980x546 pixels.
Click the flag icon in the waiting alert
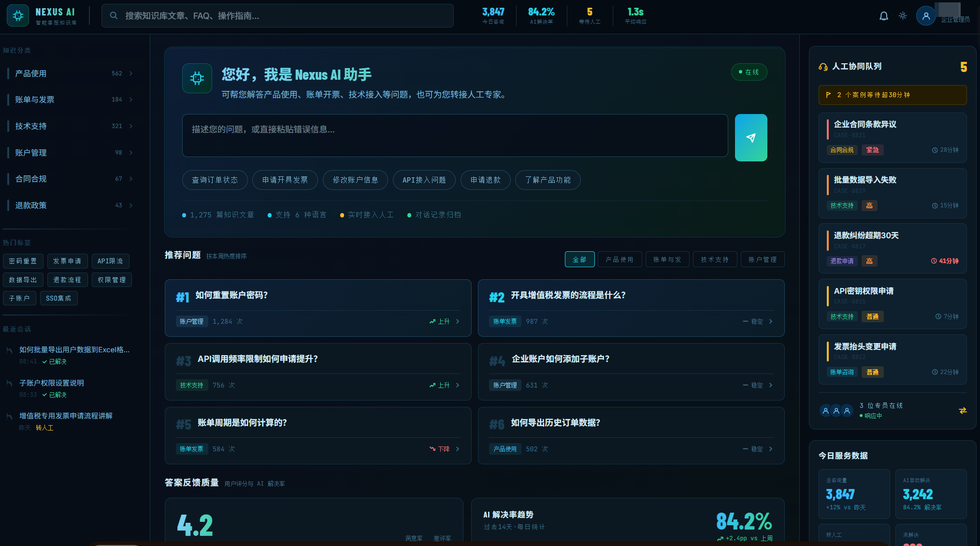click(828, 95)
